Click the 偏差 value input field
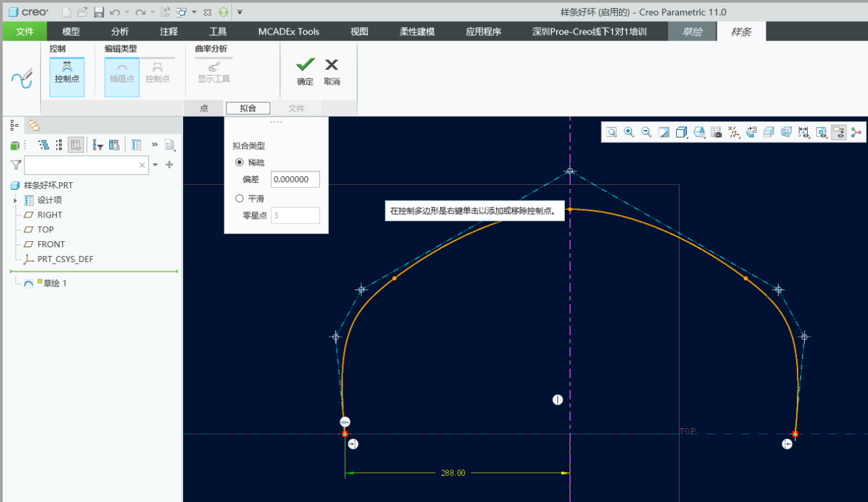The image size is (868, 502). click(295, 180)
